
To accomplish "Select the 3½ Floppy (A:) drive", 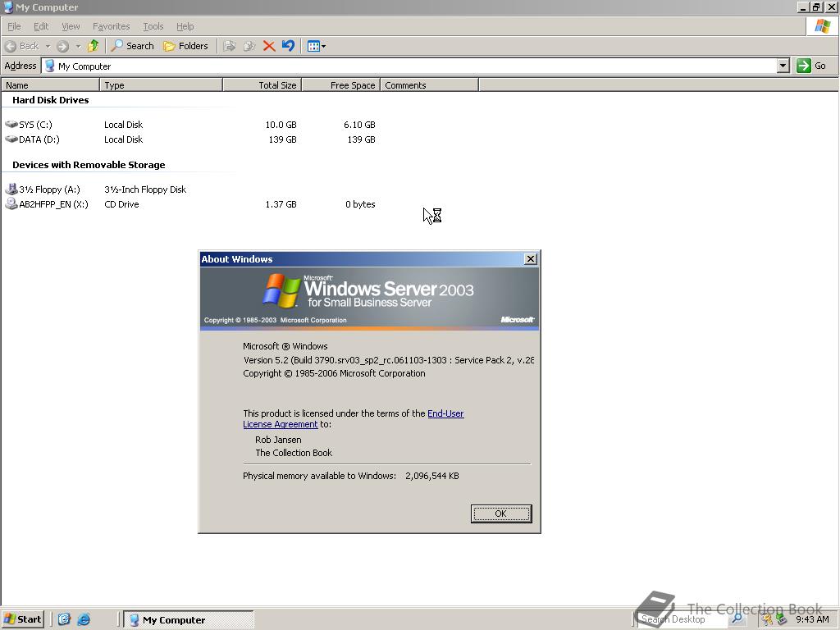I will click(43, 189).
